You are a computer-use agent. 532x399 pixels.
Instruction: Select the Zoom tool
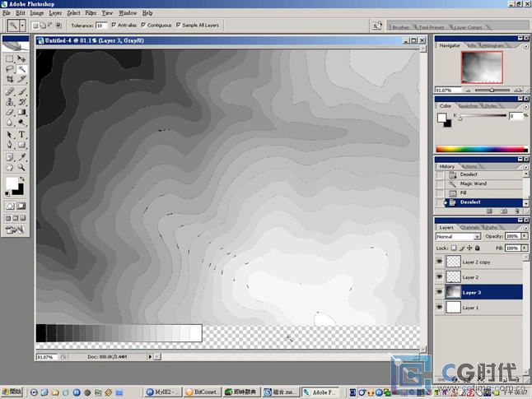click(21, 168)
